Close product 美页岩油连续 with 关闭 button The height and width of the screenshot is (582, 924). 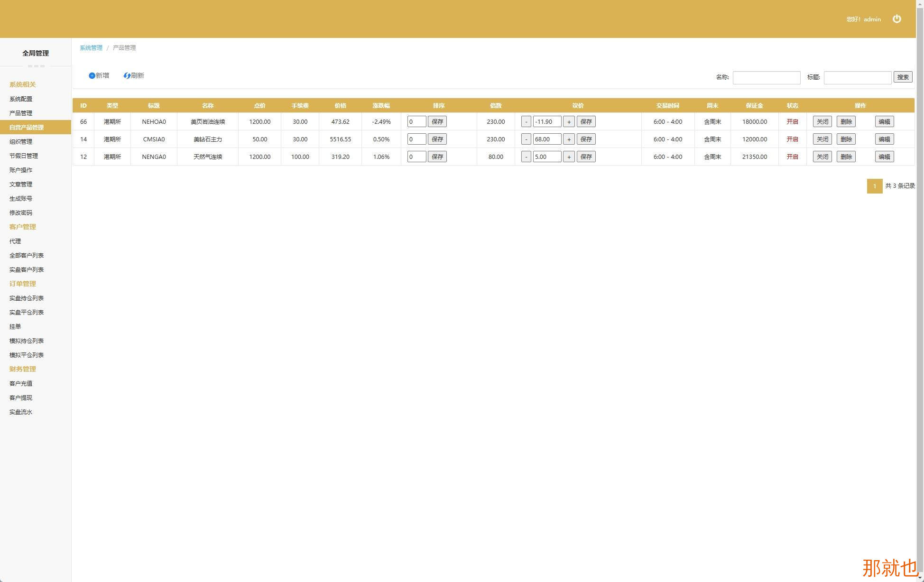(822, 121)
